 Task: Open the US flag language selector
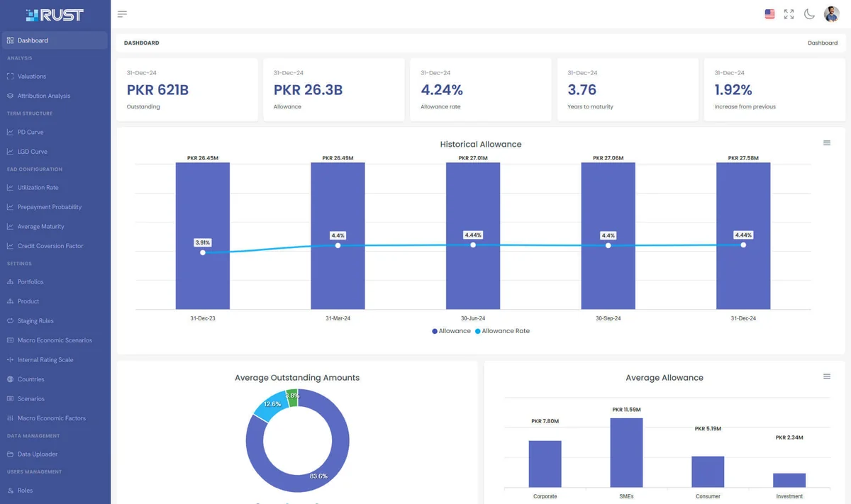(769, 14)
